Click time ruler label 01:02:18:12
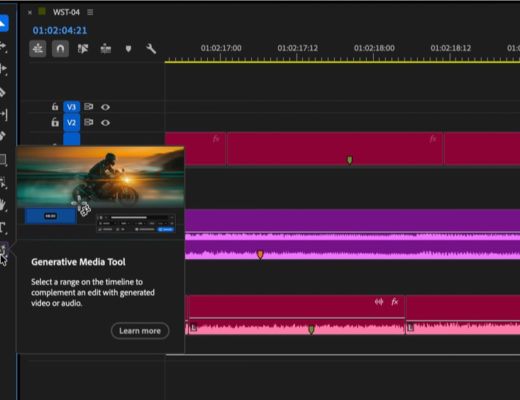520x400 pixels. coord(451,48)
